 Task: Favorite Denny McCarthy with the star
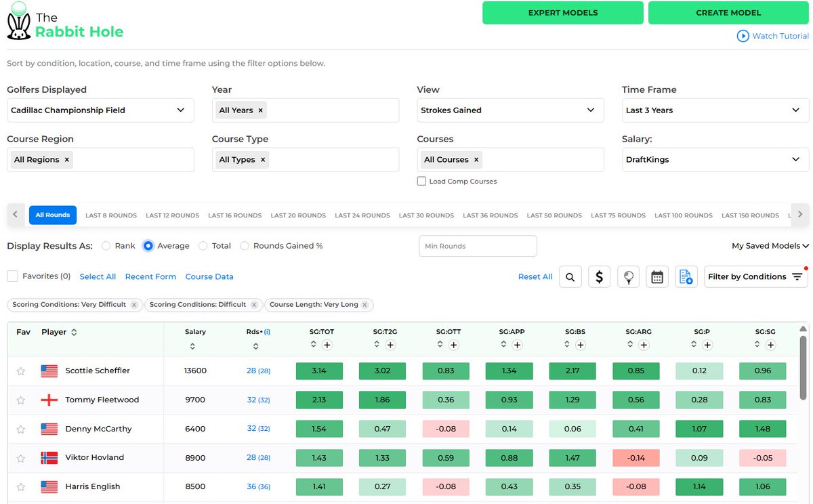[x=21, y=429]
